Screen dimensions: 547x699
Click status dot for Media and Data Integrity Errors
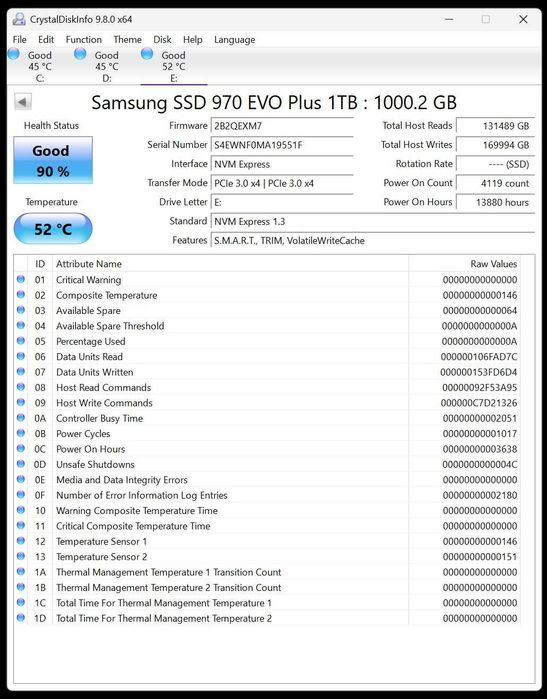click(x=21, y=479)
